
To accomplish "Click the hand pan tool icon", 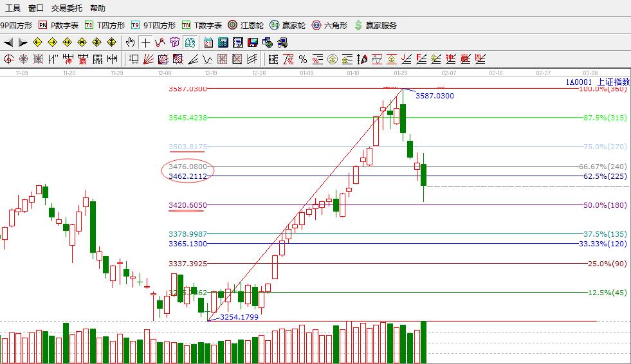I will pyautogui.click(x=131, y=42).
